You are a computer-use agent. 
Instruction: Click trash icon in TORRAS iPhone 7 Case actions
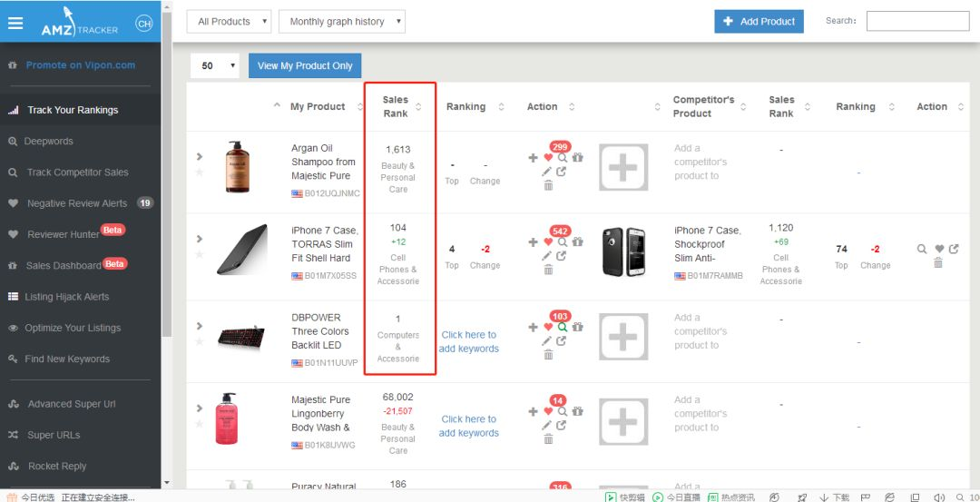pyautogui.click(x=548, y=271)
